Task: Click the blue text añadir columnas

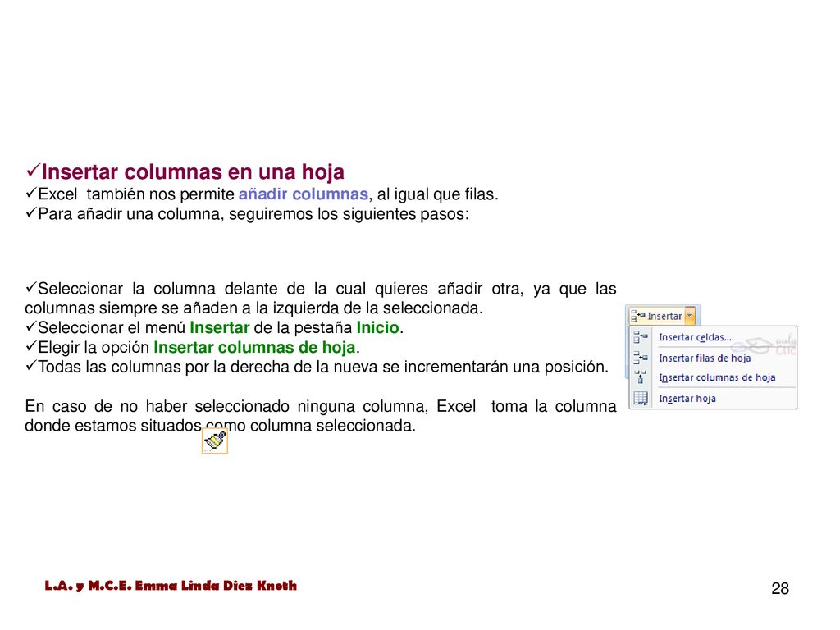Action: 304,194
